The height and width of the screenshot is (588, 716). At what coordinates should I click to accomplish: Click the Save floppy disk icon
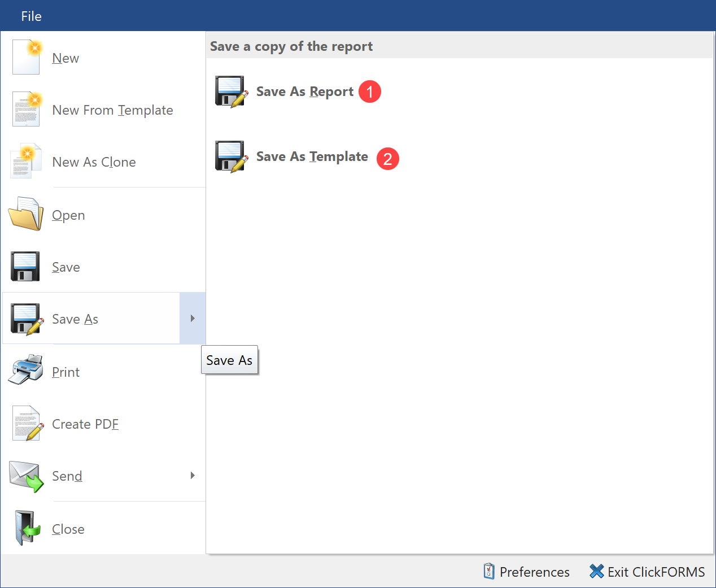click(25, 266)
